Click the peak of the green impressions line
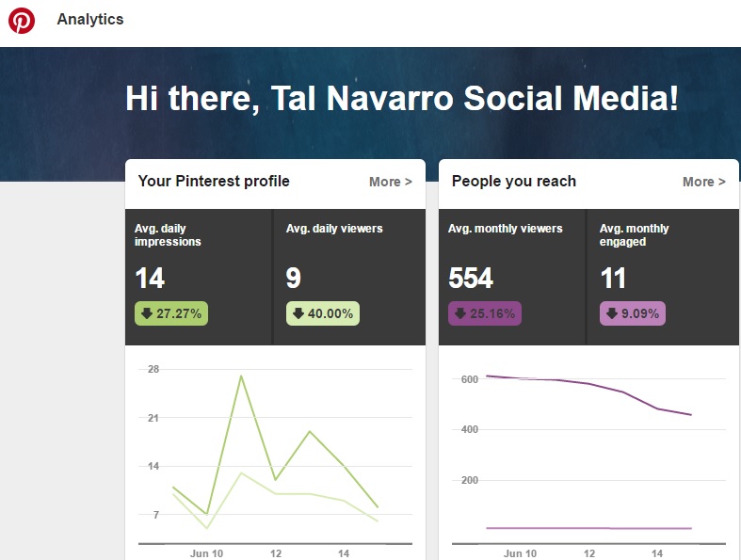The width and height of the screenshot is (741, 560). pyautogui.click(x=241, y=376)
